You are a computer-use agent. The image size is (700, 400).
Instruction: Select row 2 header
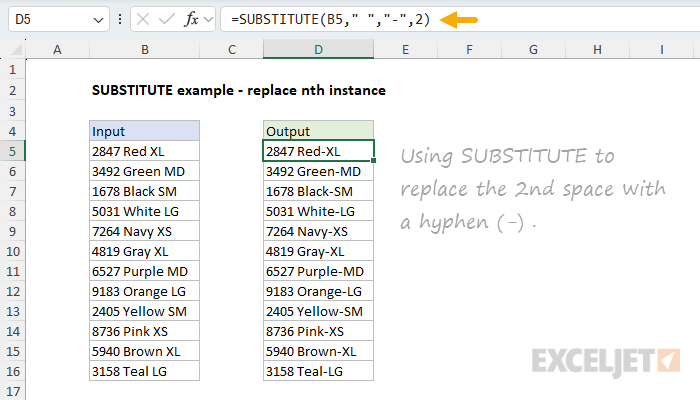[12, 91]
